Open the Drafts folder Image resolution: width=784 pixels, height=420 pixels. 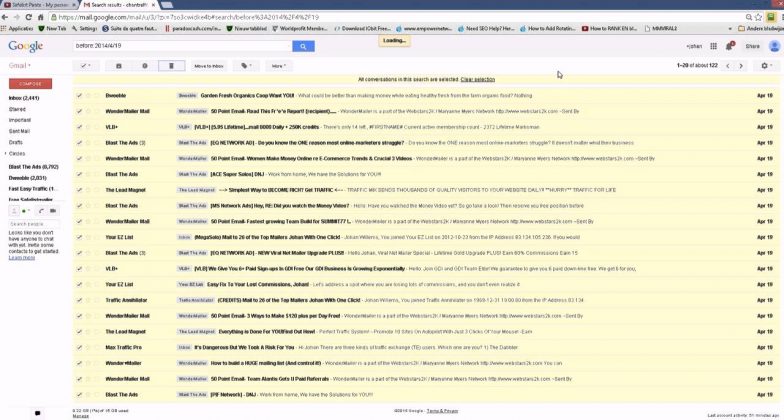coord(16,142)
